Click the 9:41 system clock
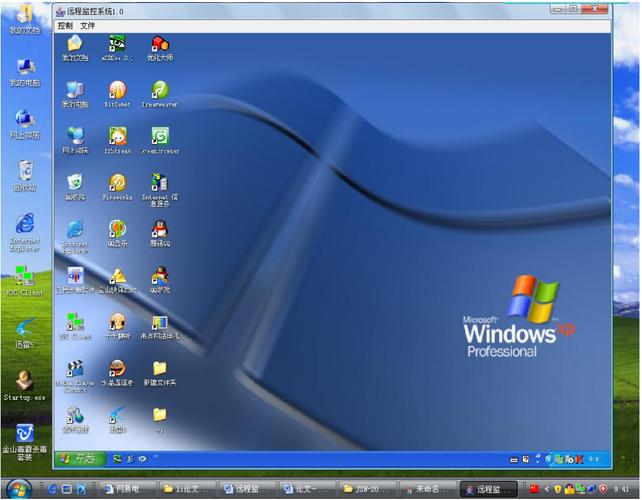This screenshot has height=500, width=642. [621, 489]
